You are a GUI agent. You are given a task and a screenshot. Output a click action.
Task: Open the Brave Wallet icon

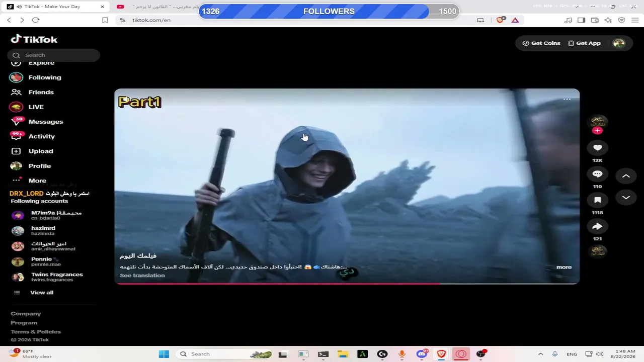pos(595,20)
